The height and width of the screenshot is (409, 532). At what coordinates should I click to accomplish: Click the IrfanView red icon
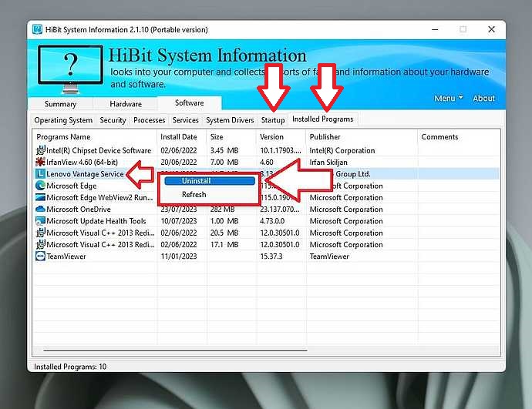pyautogui.click(x=40, y=162)
